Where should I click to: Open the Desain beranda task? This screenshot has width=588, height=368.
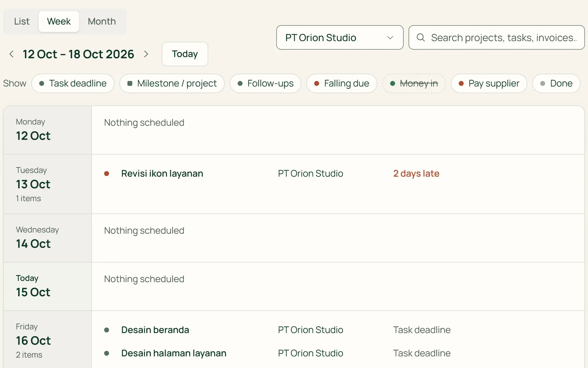pos(155,330)
